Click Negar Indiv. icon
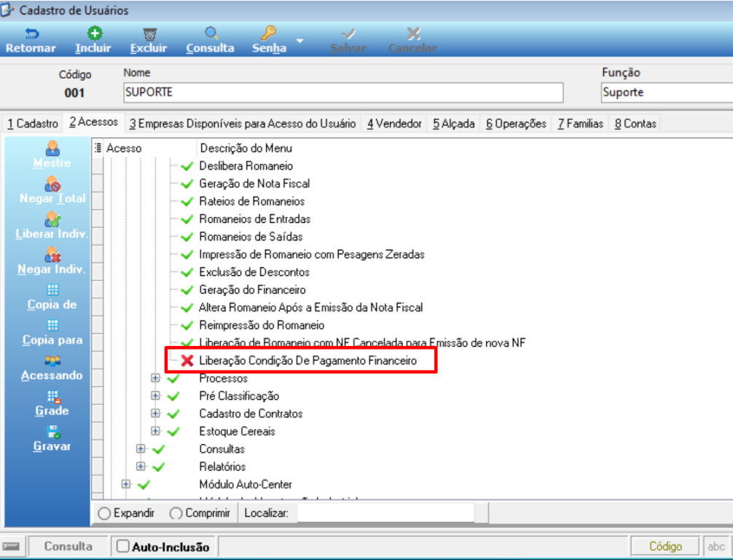Screen dimensions: 733x560 coord(52,255)
